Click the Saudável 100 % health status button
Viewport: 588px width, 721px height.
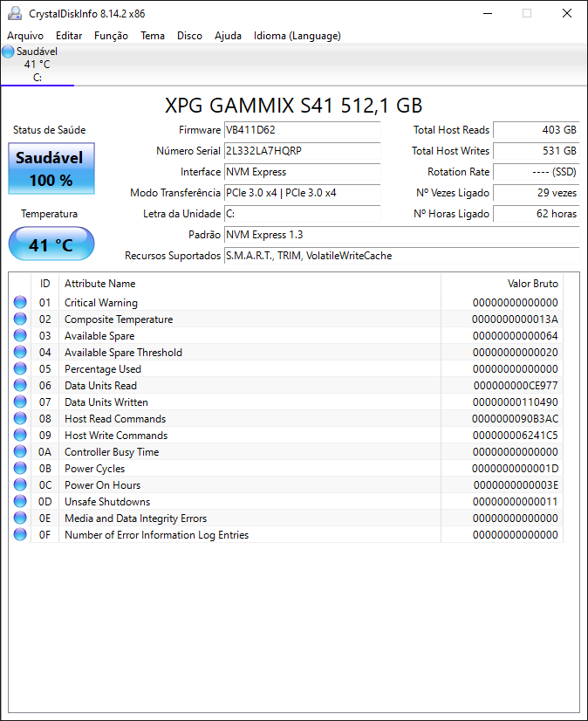tap(51, 168)
